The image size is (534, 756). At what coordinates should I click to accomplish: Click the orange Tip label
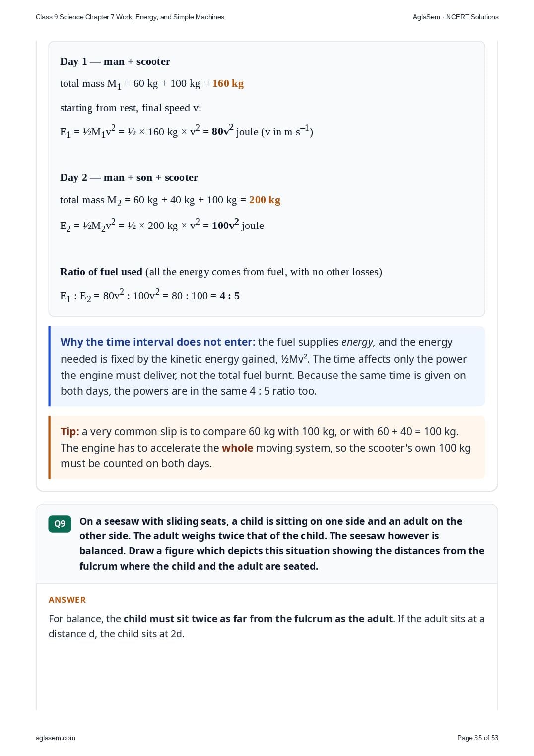70,431
